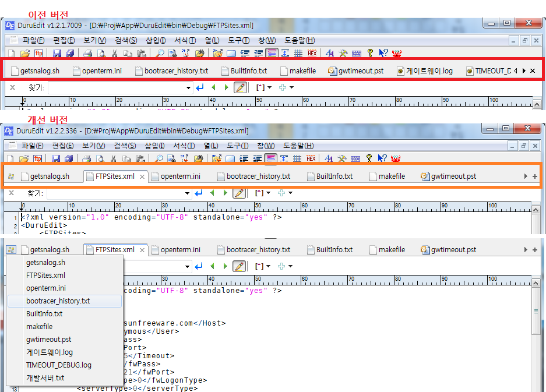Toggle the pencil highlight button in the v1.2.1.7009 find bar
The width and height of the screenshot is (546, 392).
click(x=240, y=87)
